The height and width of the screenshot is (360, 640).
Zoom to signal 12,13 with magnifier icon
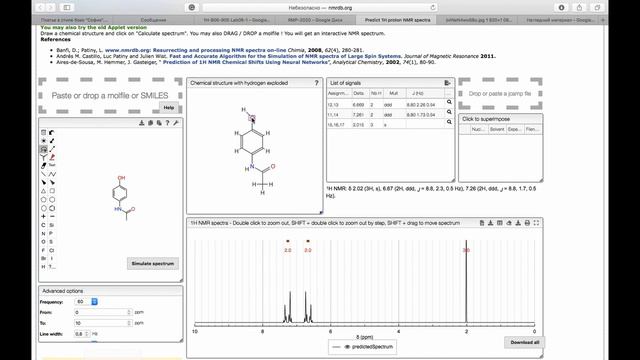449,102
